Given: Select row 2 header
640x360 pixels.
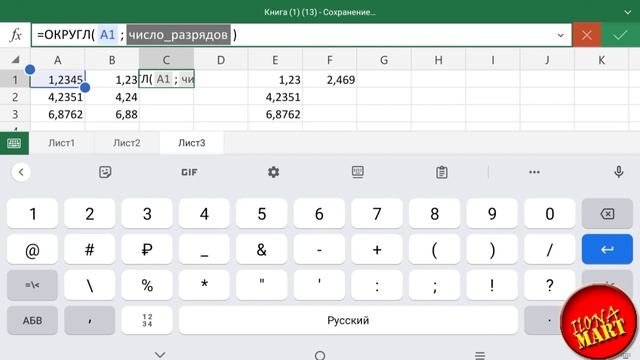Looking at the screenshot, I should [x=15, y=97].
